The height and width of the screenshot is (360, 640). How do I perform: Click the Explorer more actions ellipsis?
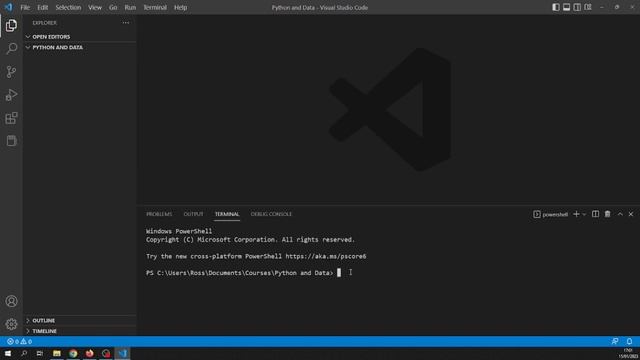click(126, 23)
